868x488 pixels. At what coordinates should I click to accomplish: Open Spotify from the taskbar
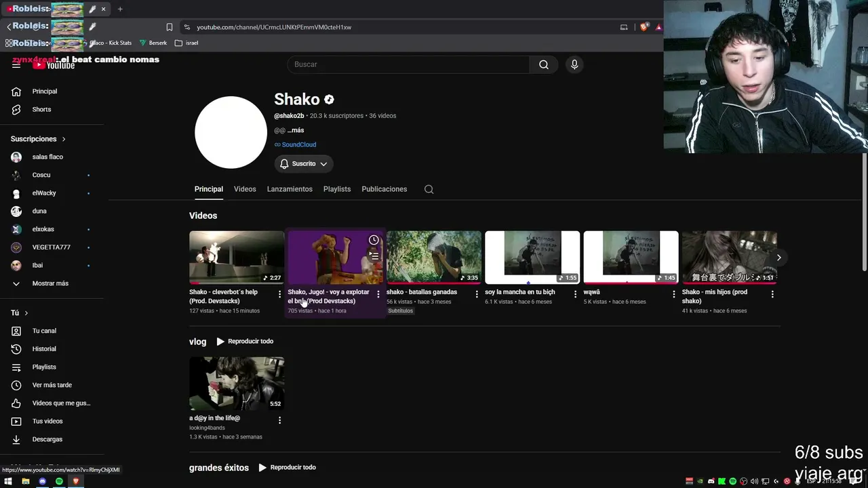[x=59, y=481]
